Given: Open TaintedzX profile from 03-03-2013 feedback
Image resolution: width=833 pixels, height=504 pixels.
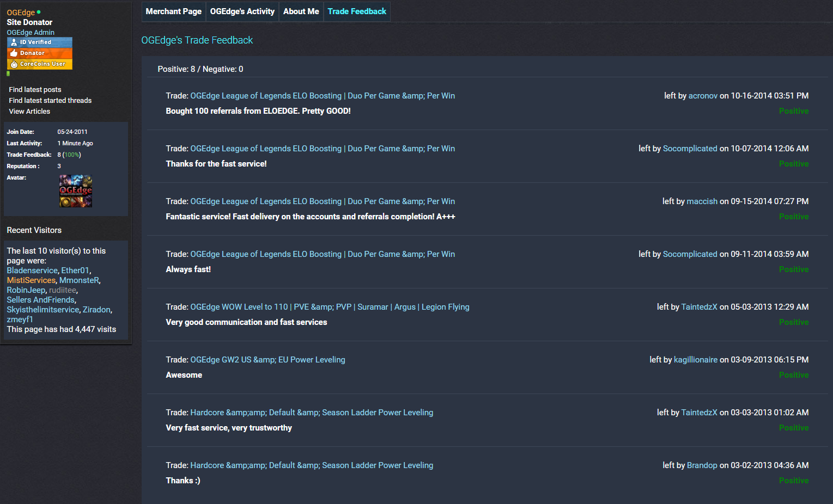Looking at the screenshot, I should [699, 413].
